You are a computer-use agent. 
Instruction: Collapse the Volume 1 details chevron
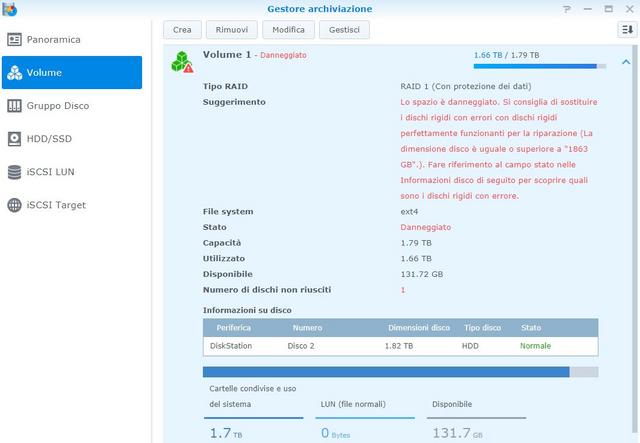pyautogui.click(x=626, y=62)
